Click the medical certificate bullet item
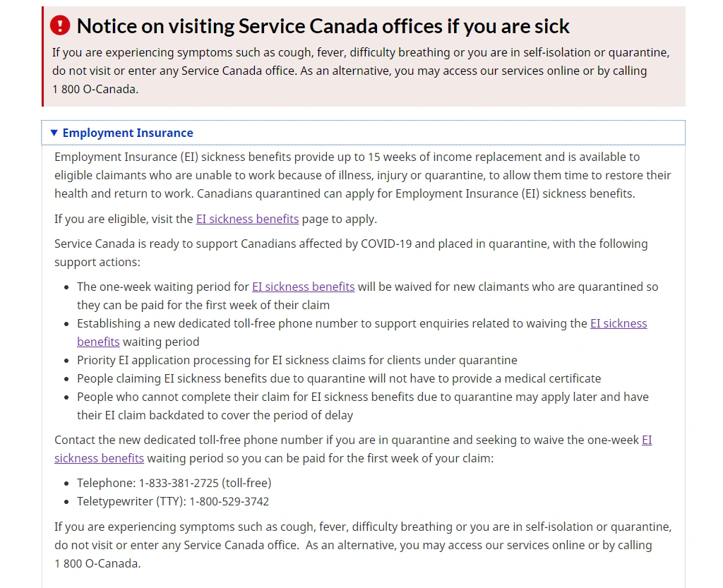The height and width of the screenshot is (588, 723). coord(339,378)
